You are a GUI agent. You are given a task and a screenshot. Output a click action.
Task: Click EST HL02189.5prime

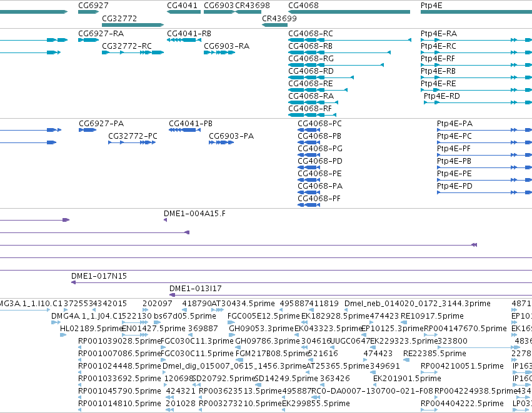[63, 335]
